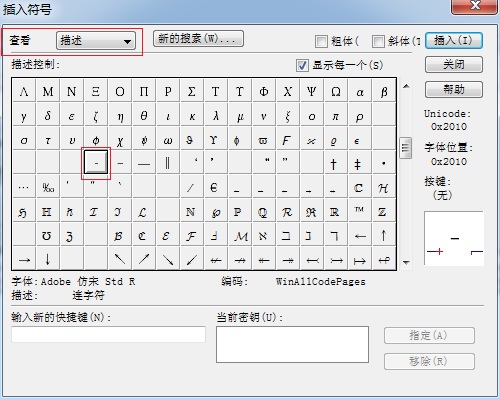The width and height of the screenshot is (500, 399).
Task: Click the symbol grid scrollbar down arrow
Action: tap(406, 262)
